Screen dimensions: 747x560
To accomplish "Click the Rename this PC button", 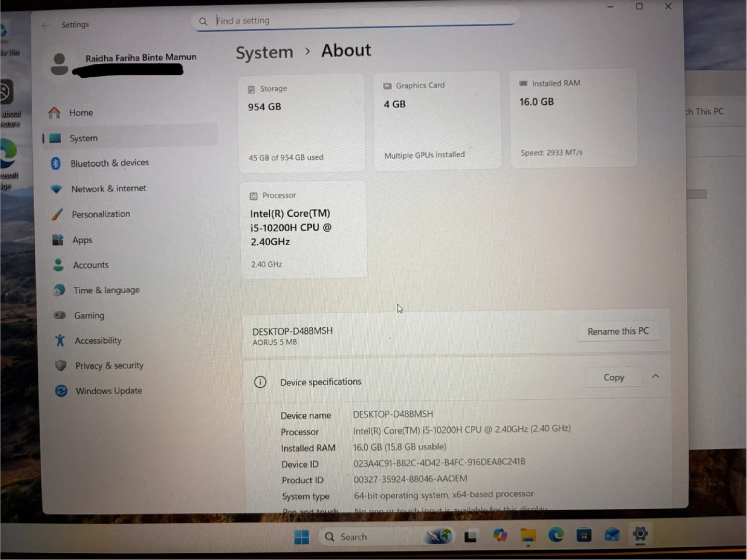I will pos(618,331).
